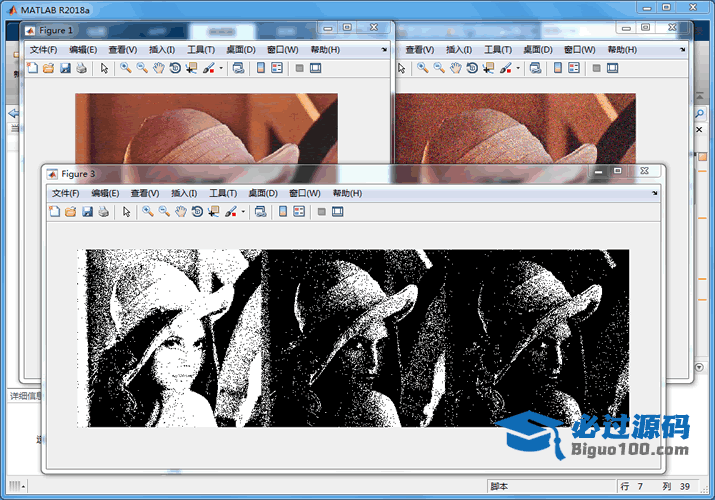Select Data Cursor tool in Figure 3
Screen dimensions: 715x500
[213, 211]
